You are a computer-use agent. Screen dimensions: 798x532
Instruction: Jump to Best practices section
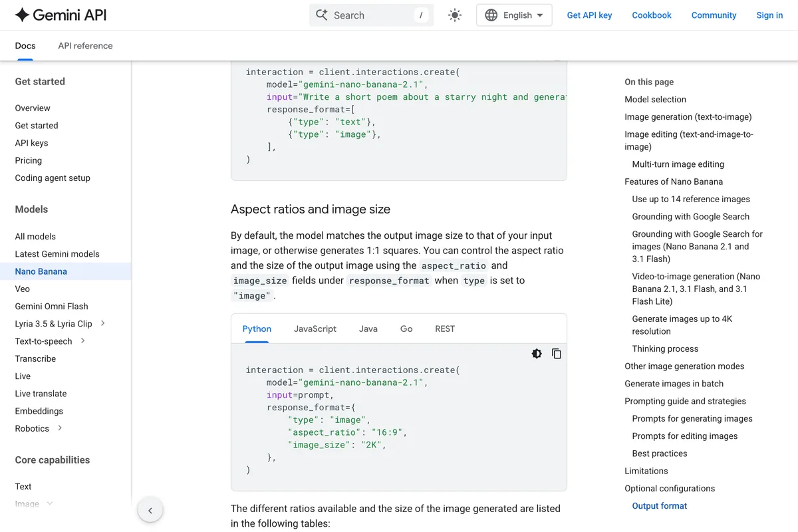tap(660, 454)
